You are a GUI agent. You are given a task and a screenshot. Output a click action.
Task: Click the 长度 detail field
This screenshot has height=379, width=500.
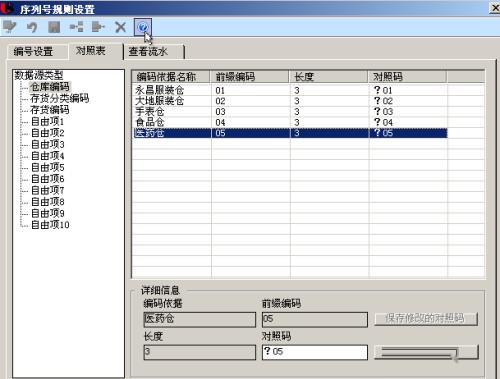[200, 352]
